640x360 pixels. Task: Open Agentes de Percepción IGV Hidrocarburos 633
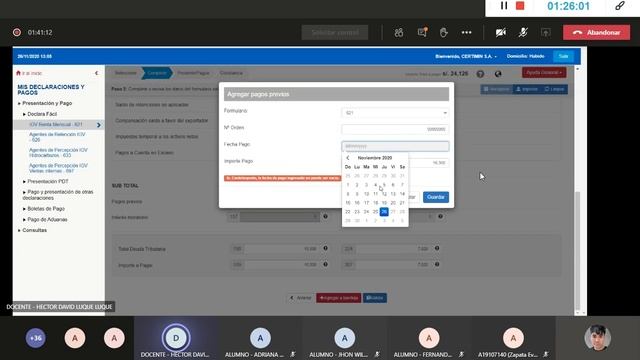click(x=58, y=153)
